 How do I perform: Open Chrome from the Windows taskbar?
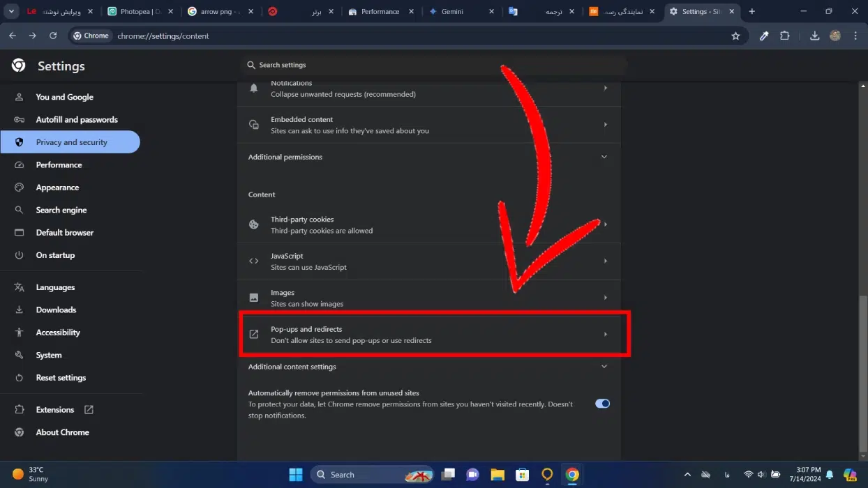[x=572, y=474]
